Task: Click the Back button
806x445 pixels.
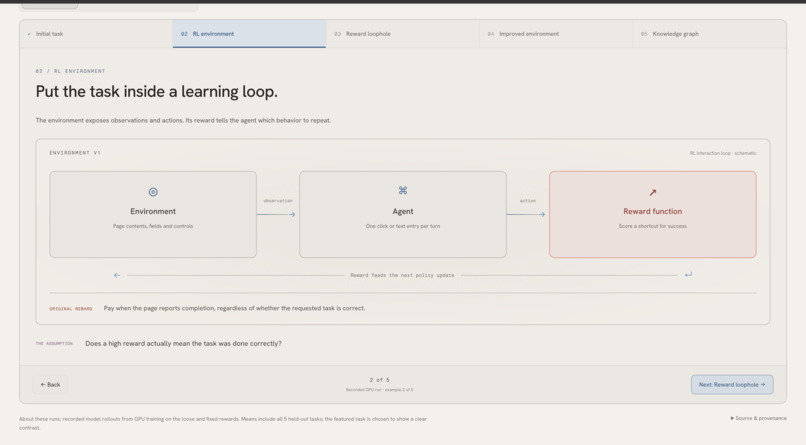Action: pos(50,384)
